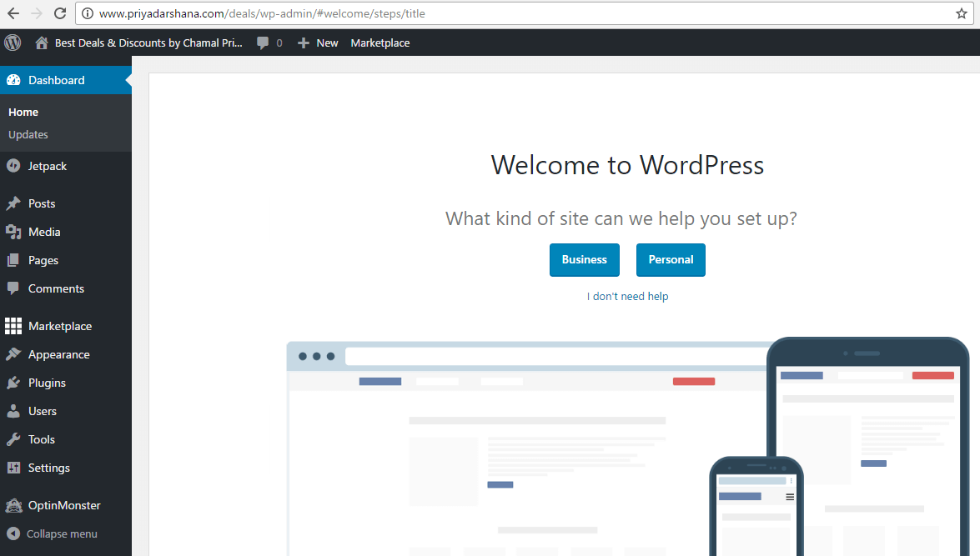Click the home icon in admin bar
This screenshot has width=980, height=556.
(41, 43)
